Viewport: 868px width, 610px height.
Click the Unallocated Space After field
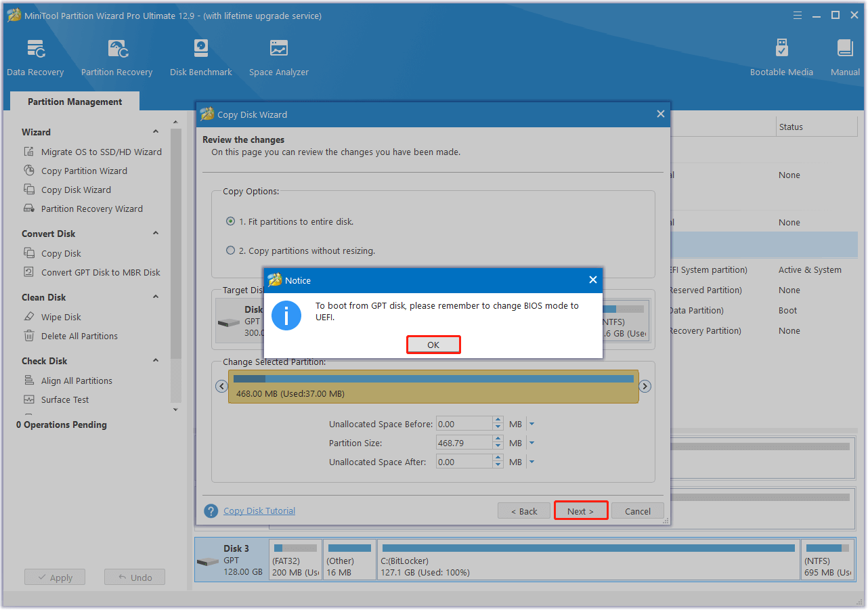click(464, 462)
